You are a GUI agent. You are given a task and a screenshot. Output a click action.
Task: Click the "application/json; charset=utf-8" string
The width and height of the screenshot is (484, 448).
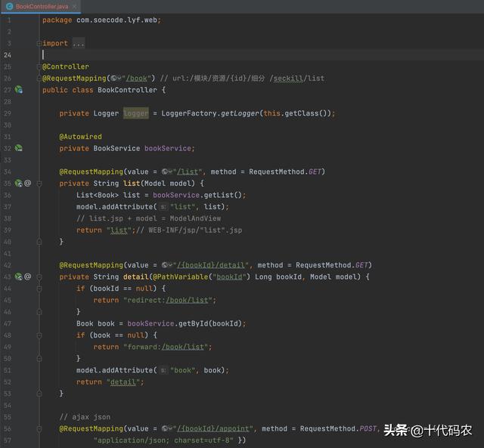coord(163,440)
